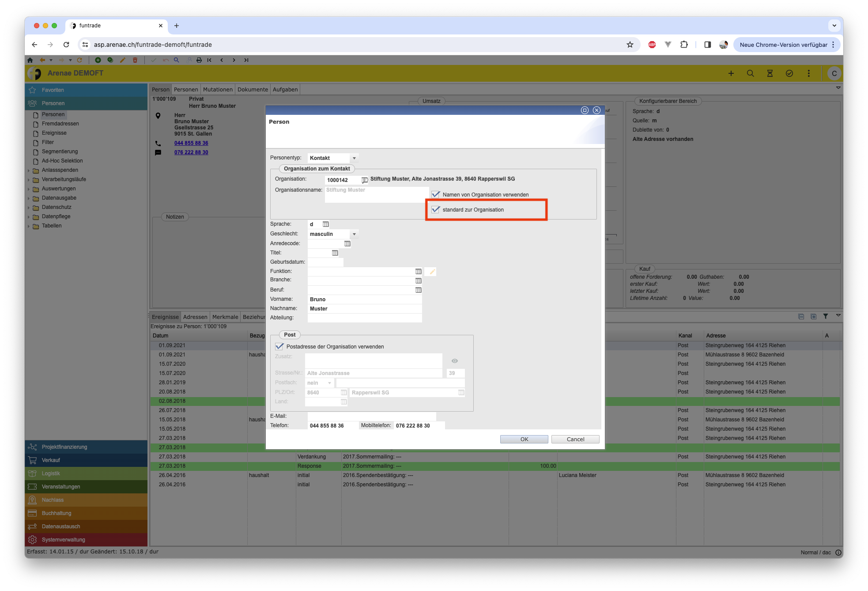Viewport: 868px width, 591px height.
Task: Open the hourglass icon in the yellow header
Action: pyautogui.click(x=770, y=73)
